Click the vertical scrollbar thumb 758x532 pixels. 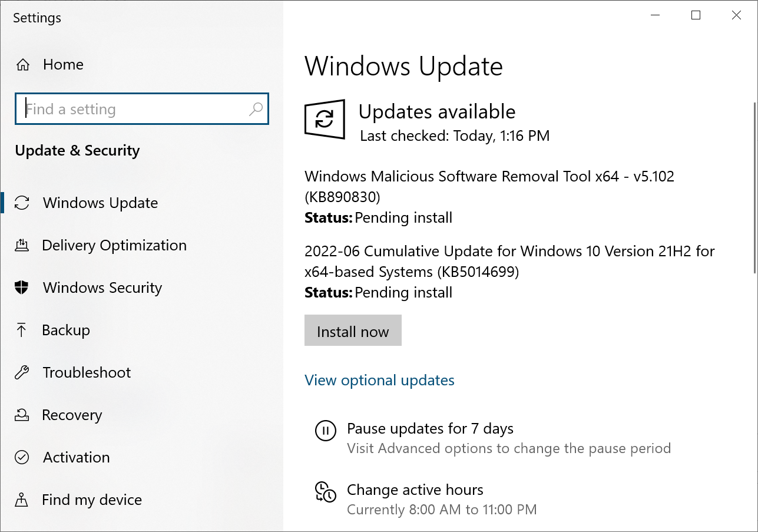click(x=754, y=187)
